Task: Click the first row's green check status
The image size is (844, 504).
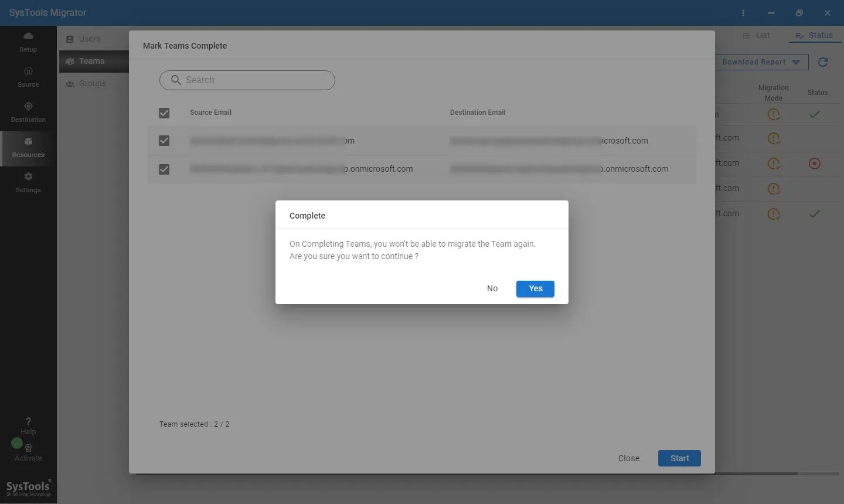Action: click(x=815, y=114)
